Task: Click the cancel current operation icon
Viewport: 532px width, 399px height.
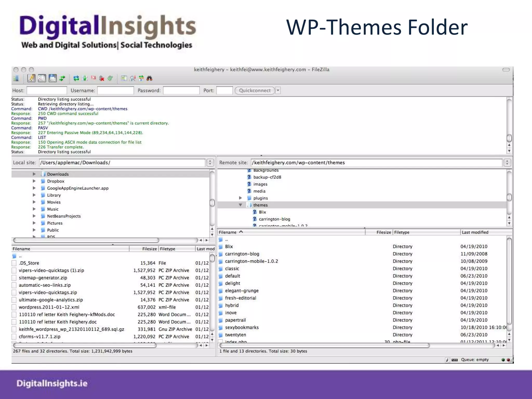Action: tap(93, 78)
